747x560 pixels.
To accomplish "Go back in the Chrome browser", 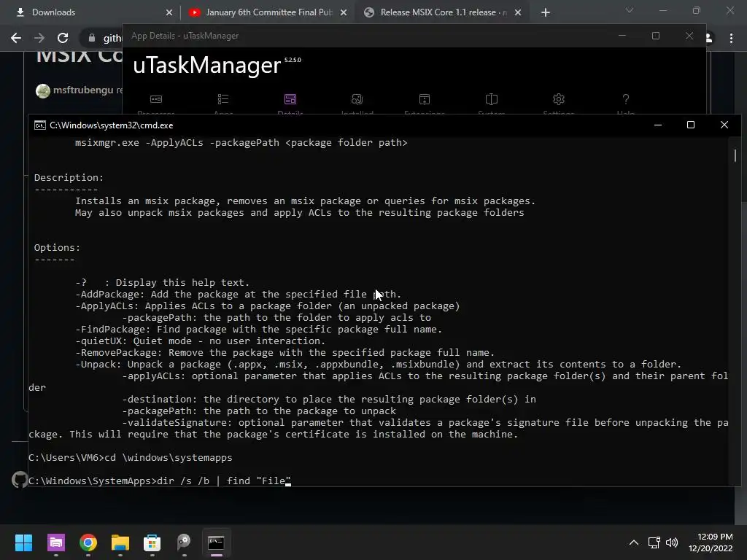I will pos(16,38).
